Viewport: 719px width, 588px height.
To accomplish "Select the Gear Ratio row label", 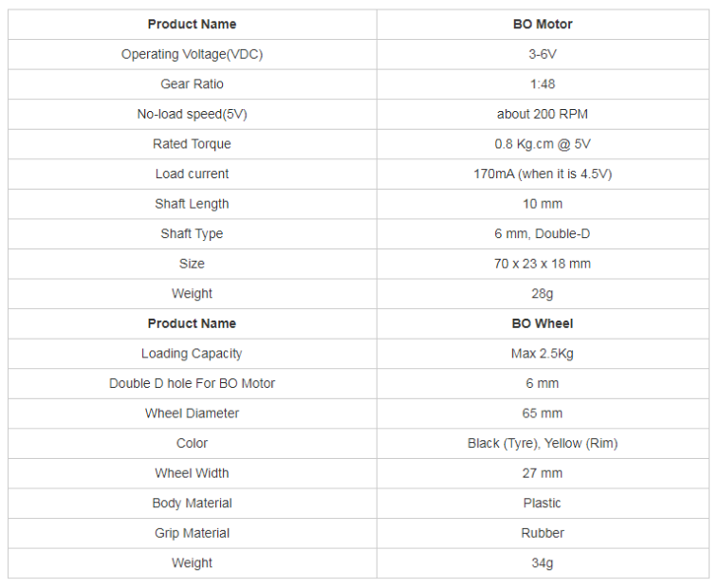I will [x=192, y=84].
